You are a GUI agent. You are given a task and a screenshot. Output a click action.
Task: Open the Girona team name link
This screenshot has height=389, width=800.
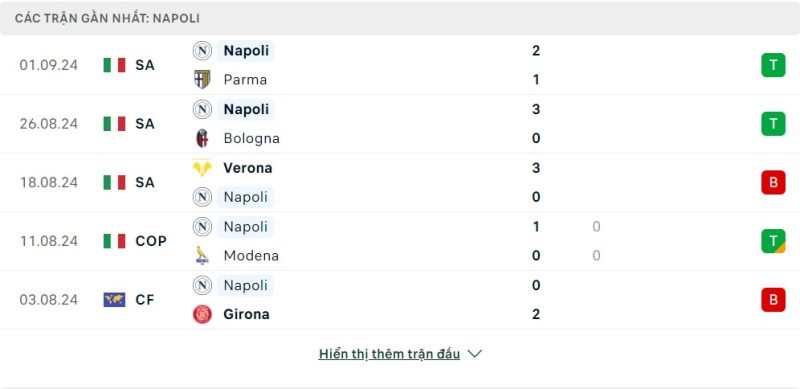pyautogui.click(x=246, y=314)
